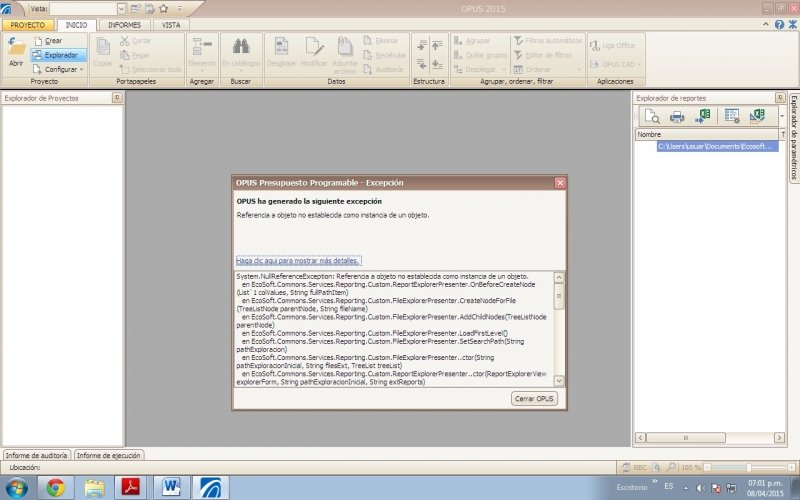800x500 pixels.
Task: Switch to the INFORMES ribbon tab
Action: pyautogui.click(x=124, y=24)
